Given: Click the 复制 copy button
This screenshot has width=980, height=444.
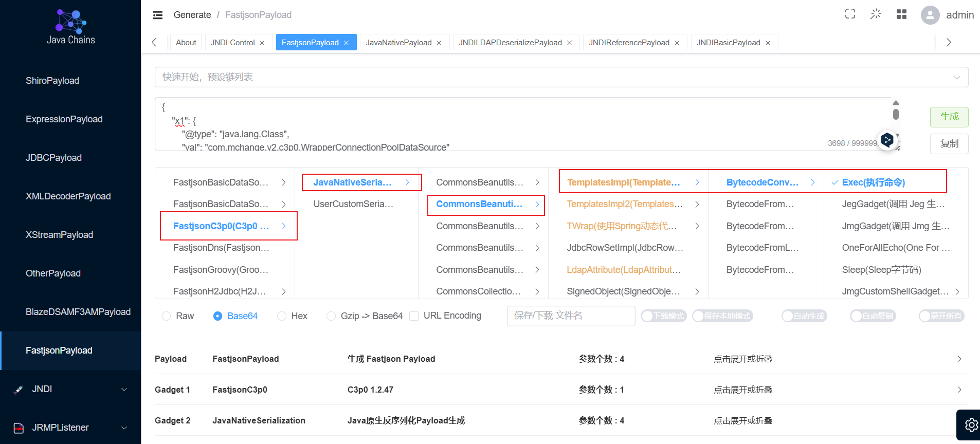Looking at the screenshot, I should (949, 144).
